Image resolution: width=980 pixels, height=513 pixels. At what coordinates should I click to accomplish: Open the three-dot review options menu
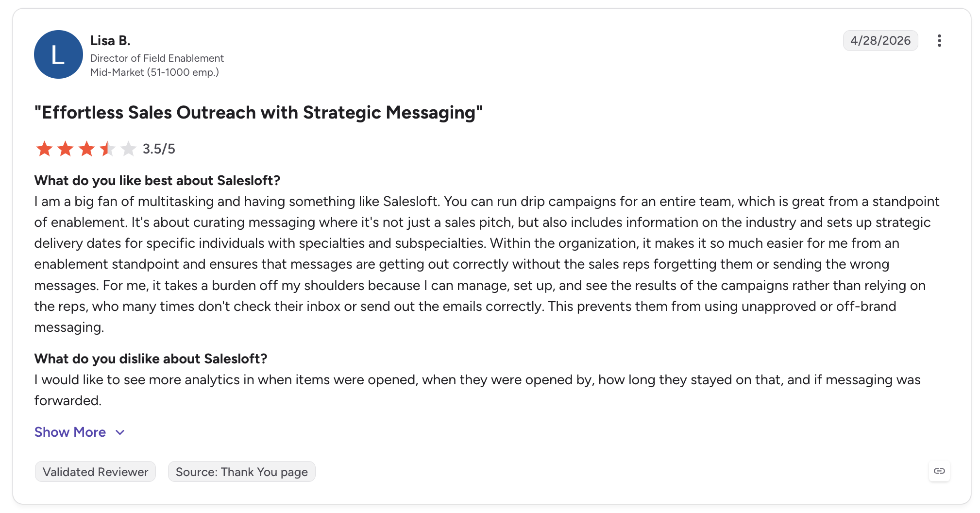click(939, 41)
